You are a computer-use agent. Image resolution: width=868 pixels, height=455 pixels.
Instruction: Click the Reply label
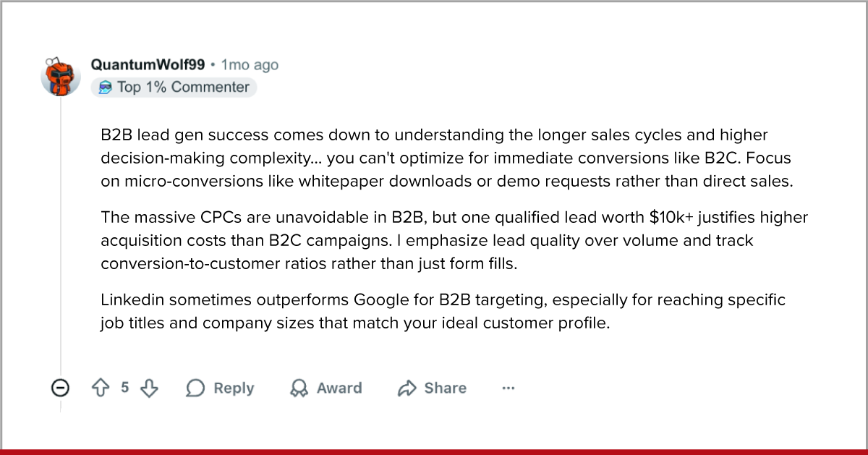pos(233,388)
